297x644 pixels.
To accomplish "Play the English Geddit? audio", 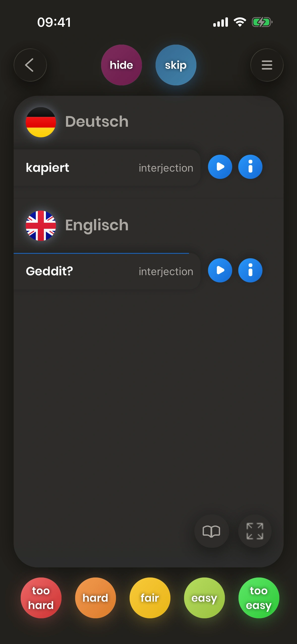I will (x=220, y=270).
